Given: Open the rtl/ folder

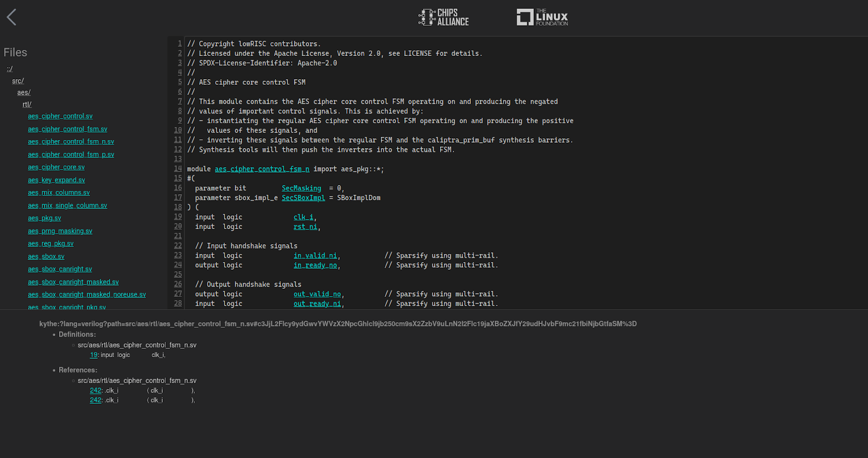Looking at the screenshot, I should 27,105.
